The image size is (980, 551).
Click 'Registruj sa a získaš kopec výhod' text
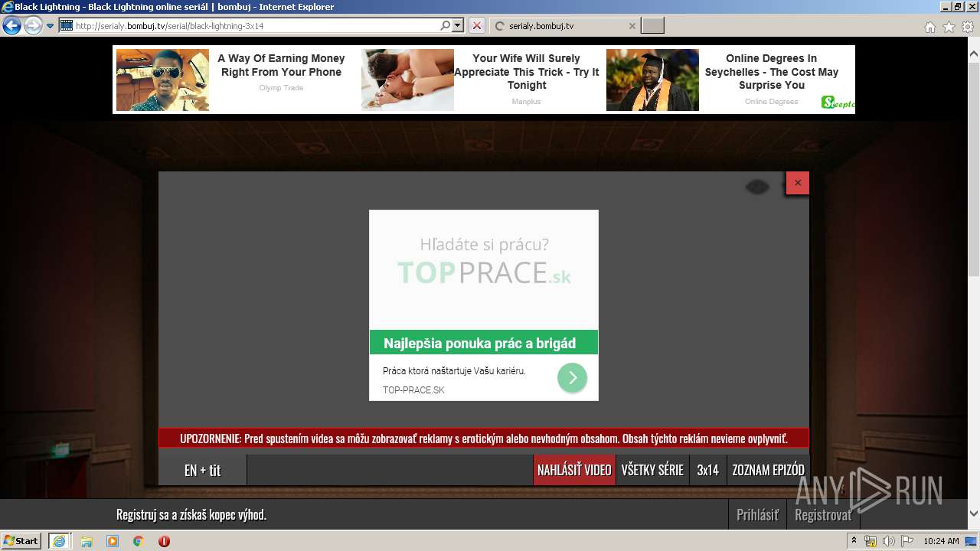click(191, 515)
